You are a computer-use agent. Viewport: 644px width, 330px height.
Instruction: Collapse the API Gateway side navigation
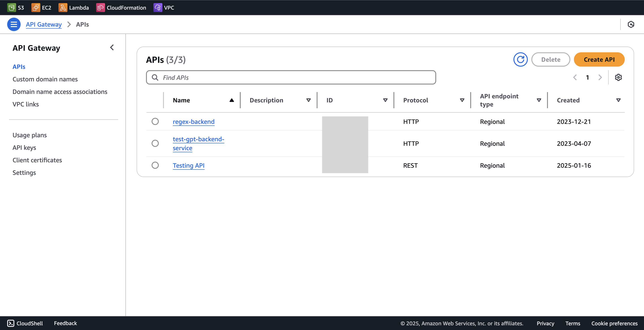pos(112,47)
